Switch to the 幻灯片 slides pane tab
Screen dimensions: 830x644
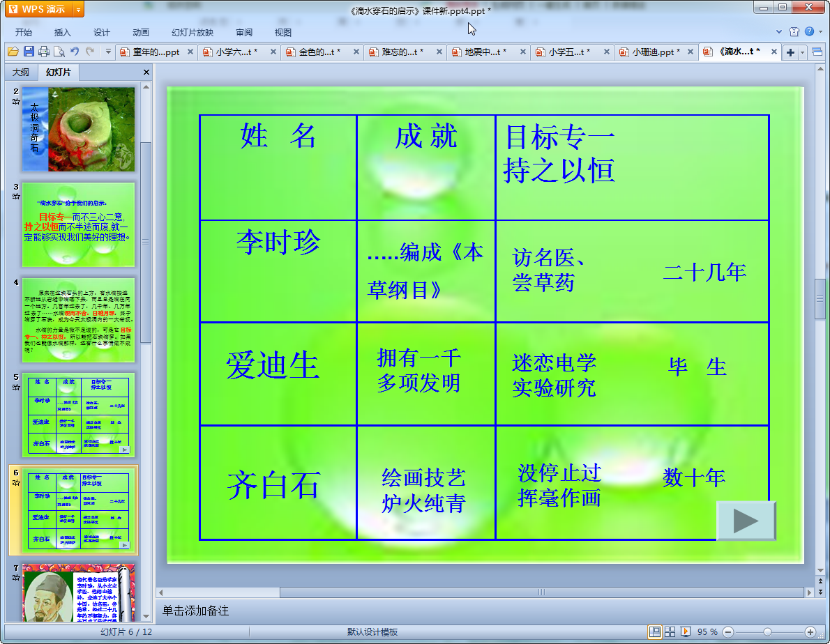pos(58,72)
